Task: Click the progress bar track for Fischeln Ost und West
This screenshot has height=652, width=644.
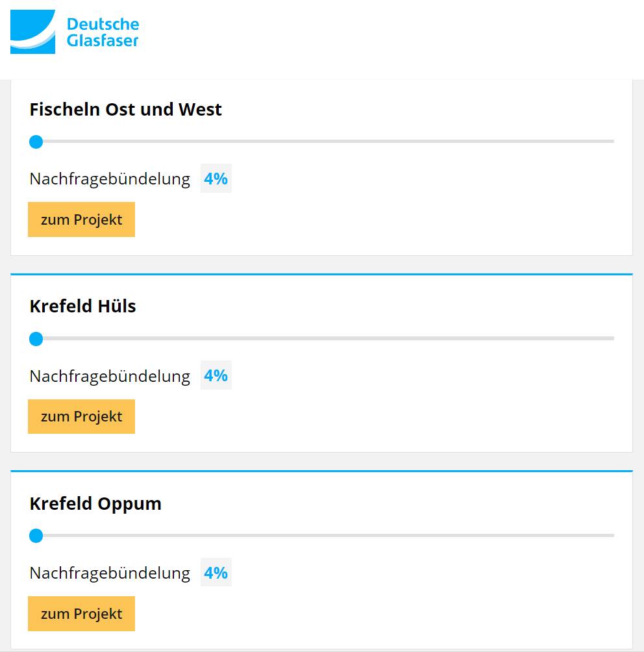Action: 325,141
